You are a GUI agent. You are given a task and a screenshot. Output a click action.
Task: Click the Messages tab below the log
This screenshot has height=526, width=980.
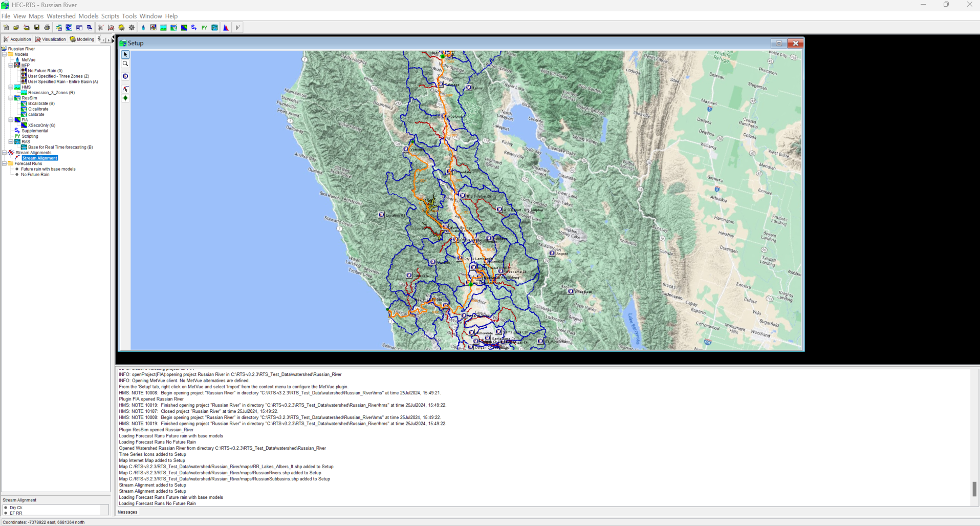127,512
